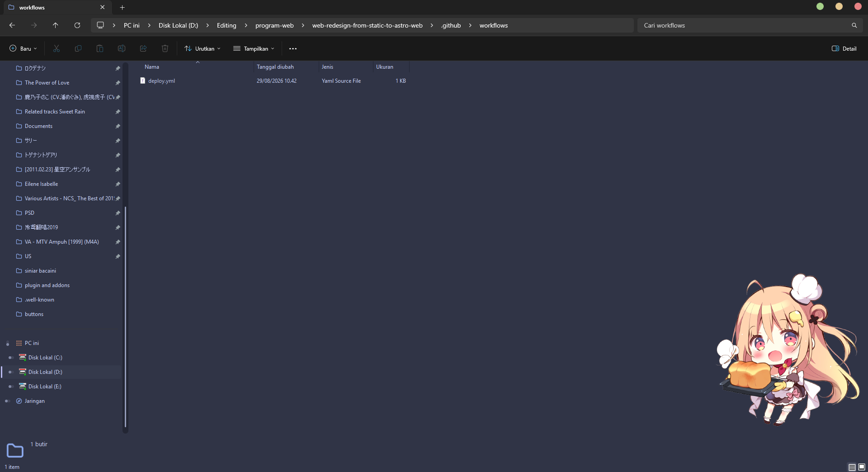Screen dimensions: 868x472
Task: Open a new tab with plus
Action: 122,7
